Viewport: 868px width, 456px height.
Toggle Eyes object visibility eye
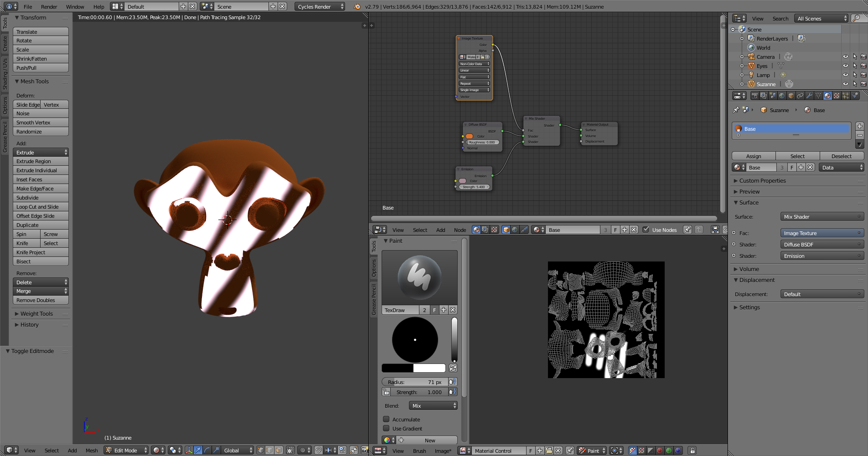[x=846, y=66]
